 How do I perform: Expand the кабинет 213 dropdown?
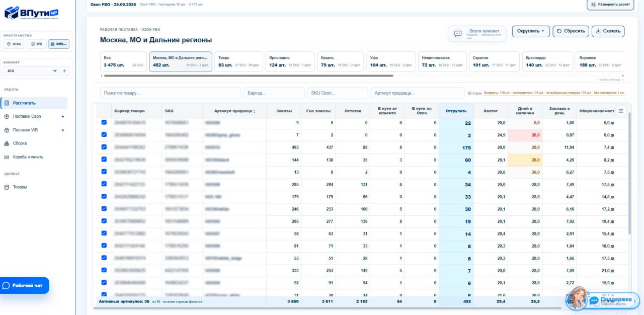click(x=31, y=71)
